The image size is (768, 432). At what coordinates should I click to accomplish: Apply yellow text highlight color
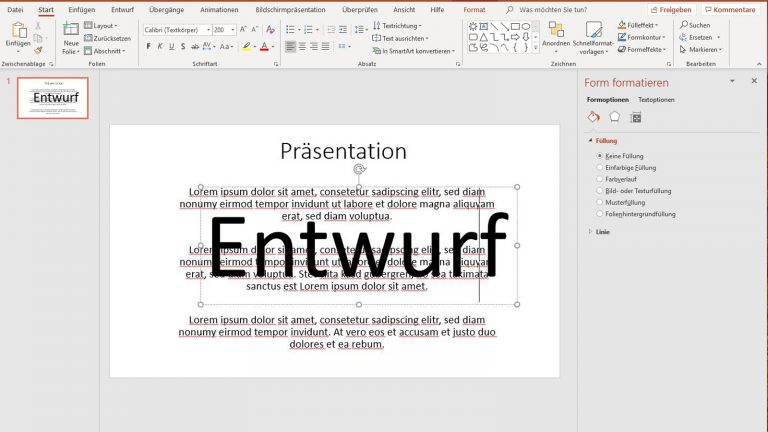246,47
